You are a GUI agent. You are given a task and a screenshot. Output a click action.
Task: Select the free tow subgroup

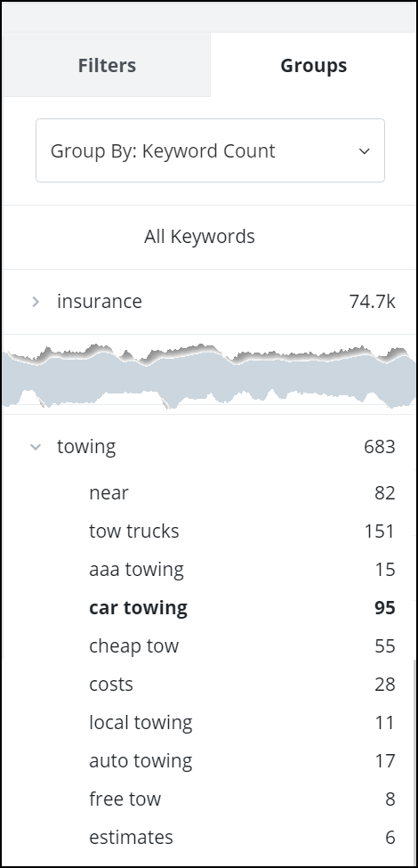(242, 799)
